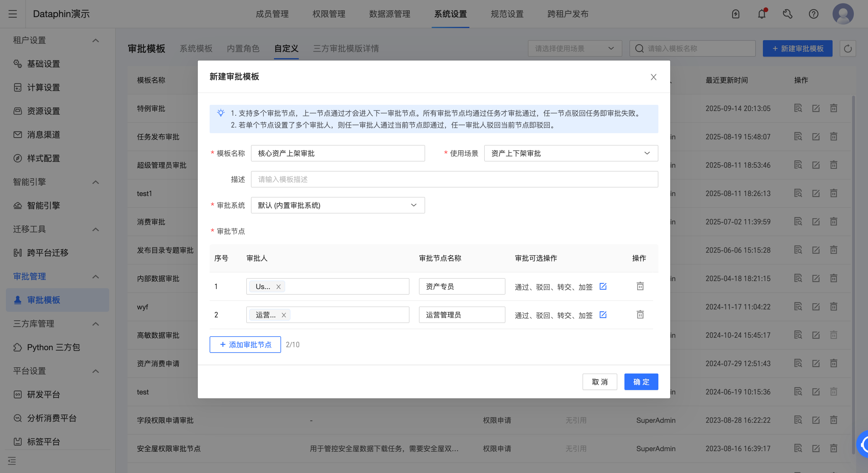Open the help question mark icon
The height and width of the screenshot is (473, 868).
coord(813,14)
